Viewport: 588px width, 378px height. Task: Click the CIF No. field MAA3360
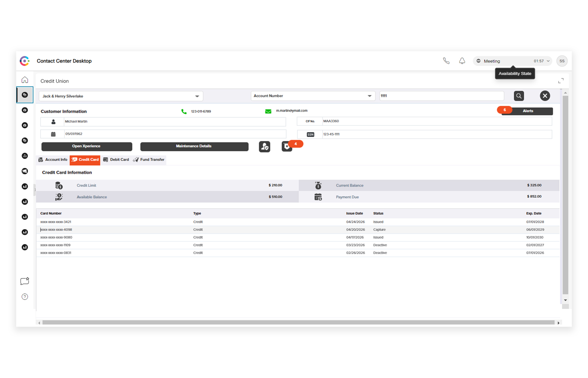point(437,121)
